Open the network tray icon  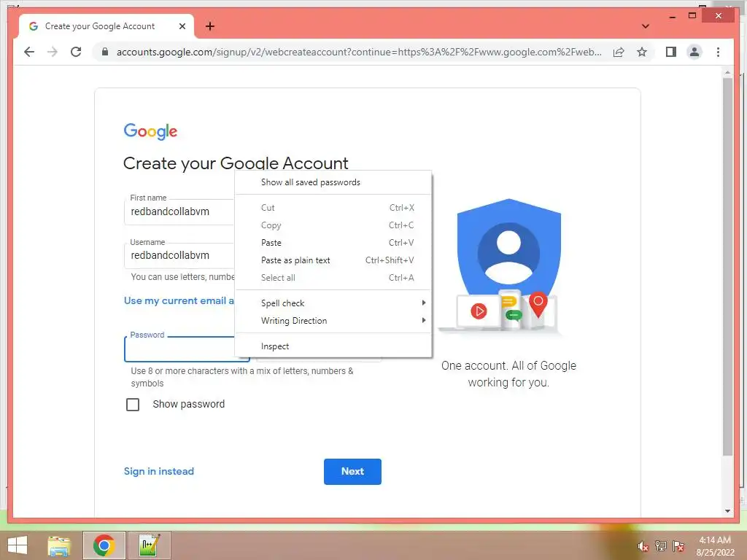[x=660, y=546]
